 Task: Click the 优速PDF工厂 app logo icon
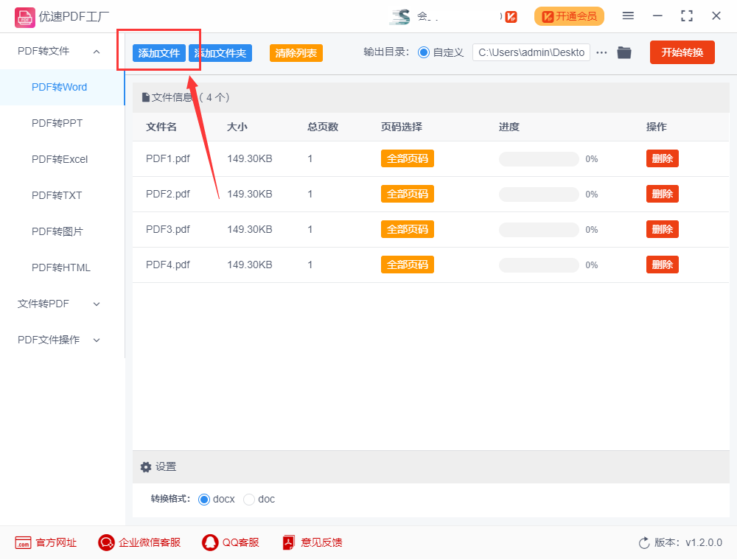point(24,16)
